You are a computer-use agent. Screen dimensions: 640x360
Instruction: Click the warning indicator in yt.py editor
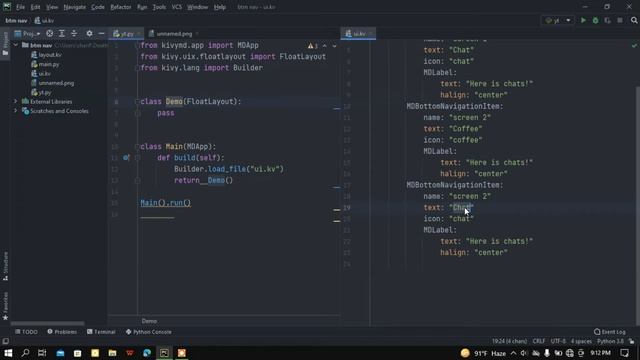[x=313, y=46]
